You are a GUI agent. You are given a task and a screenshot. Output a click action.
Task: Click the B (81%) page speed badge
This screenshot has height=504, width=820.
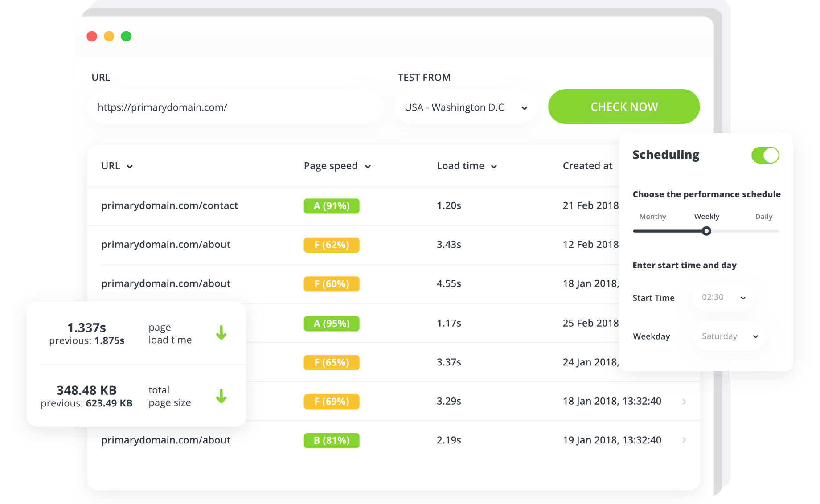click(x=331, y=440)
